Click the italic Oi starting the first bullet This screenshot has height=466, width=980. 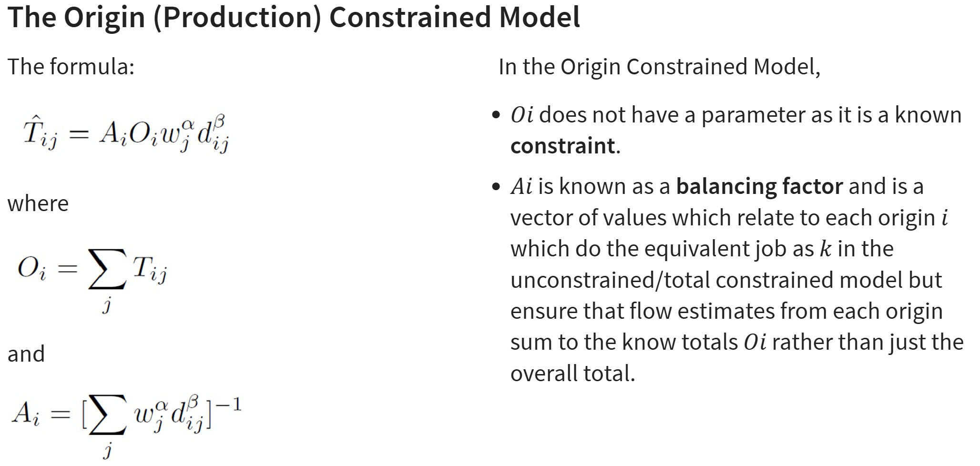[522, 115]
